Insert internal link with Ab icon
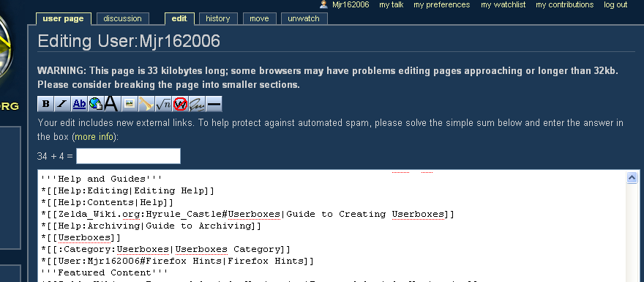This screenshot has height=282, width=644. point(79,104)
